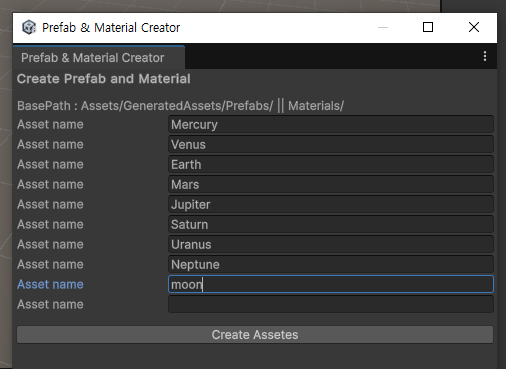The width and height of the screenshot is (506, 369).
Task: Select the Prefab & Material Creator tab
Action: 99,58
